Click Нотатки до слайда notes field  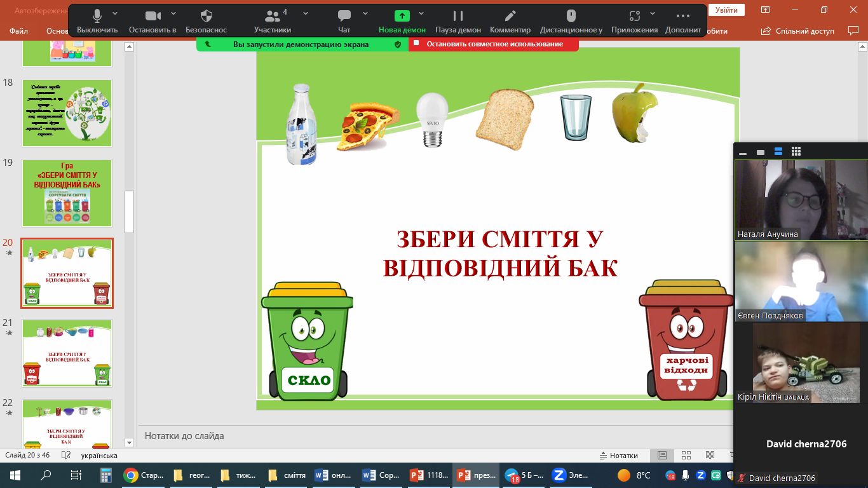pyautogui.click(x=433, y=436)
